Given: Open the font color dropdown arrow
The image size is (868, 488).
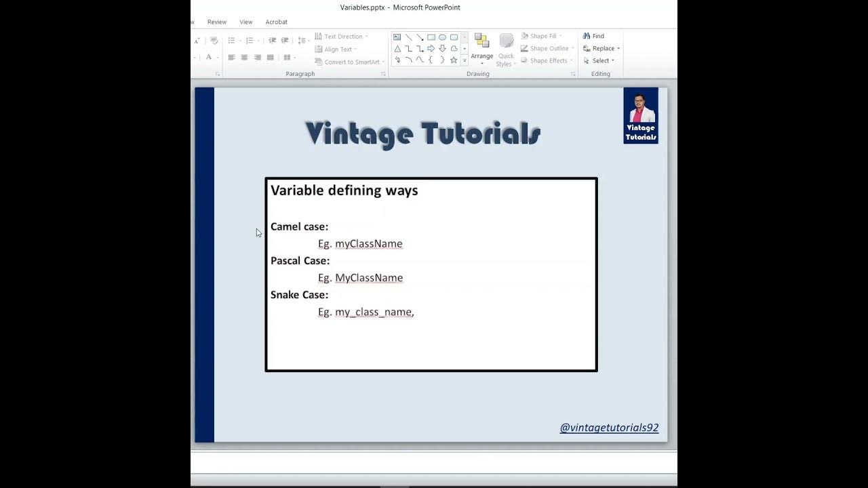Looking at the screenshot, I should [x=218, y=58].
